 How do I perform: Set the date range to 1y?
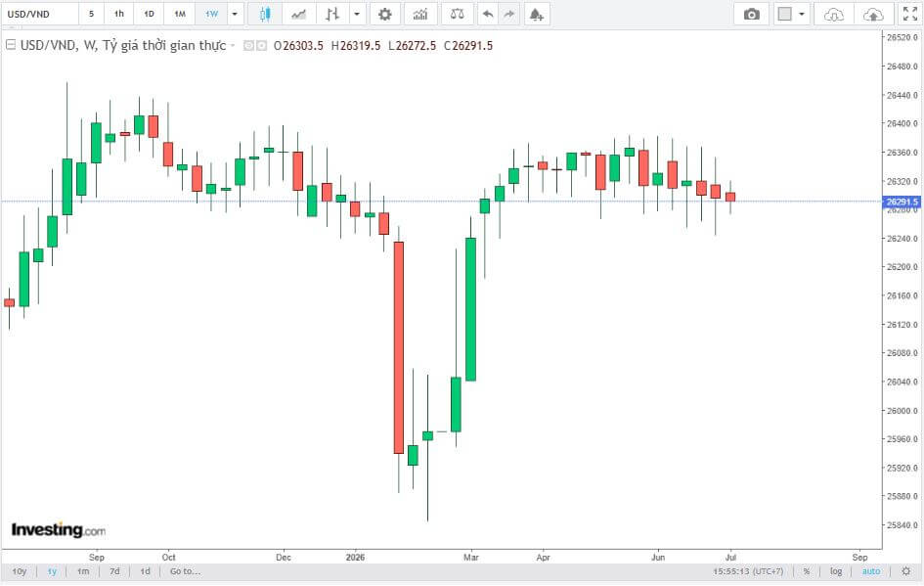52,571
